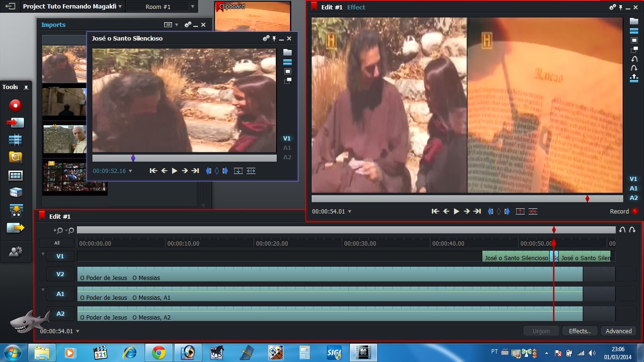The width and height of the screenshot is (644, 362).
Task: Collapse the A1 track group arrow
Action: 43,290
